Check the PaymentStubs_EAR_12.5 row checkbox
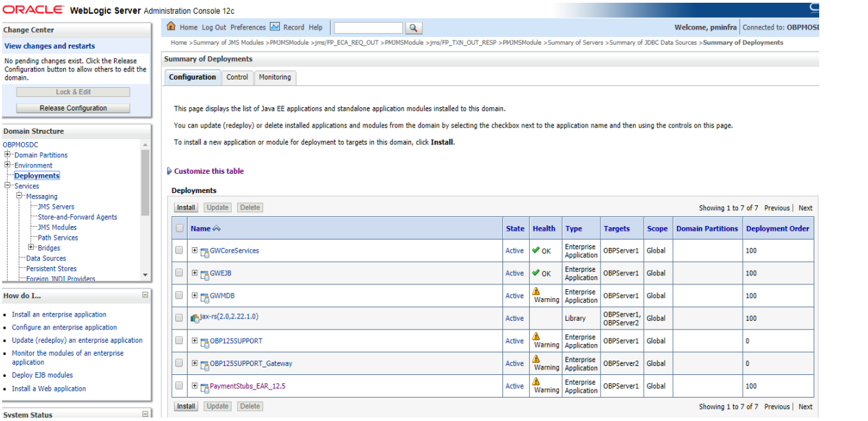Screen dimensions: 868x421 [179, 386]
